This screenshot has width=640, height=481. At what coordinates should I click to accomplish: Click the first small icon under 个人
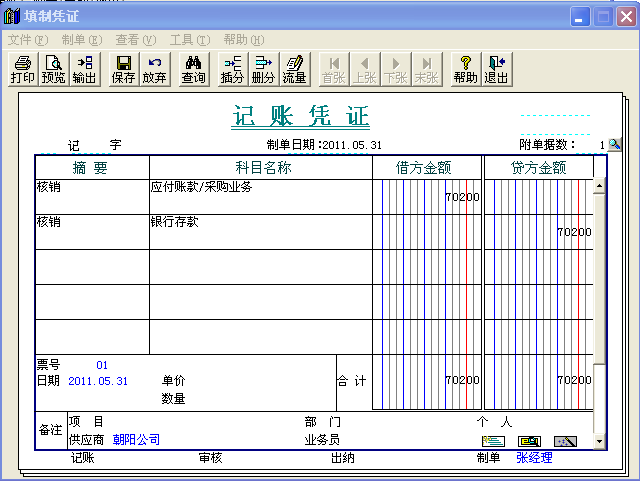click(493, 441)
